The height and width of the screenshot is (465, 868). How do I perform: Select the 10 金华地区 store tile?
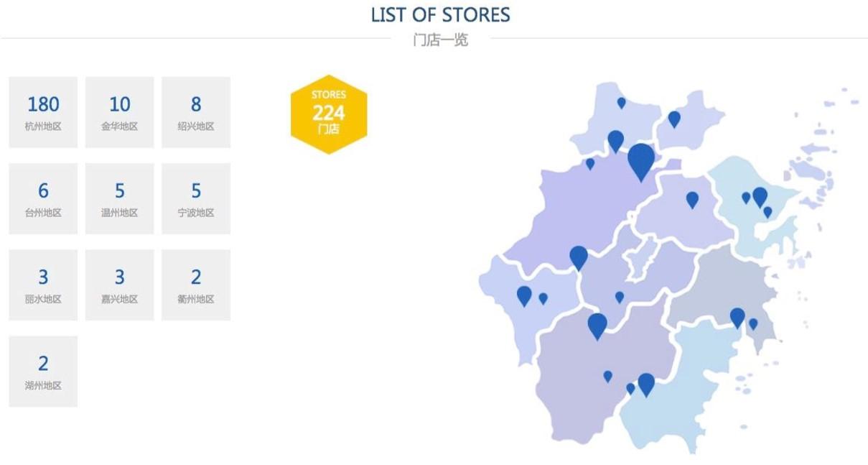(x=119, y=112)
